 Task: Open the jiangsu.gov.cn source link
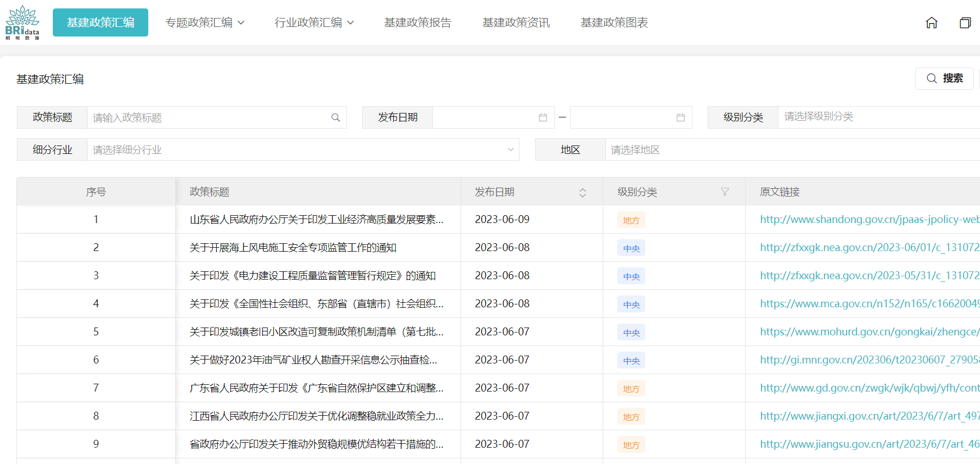coord(870,444)
